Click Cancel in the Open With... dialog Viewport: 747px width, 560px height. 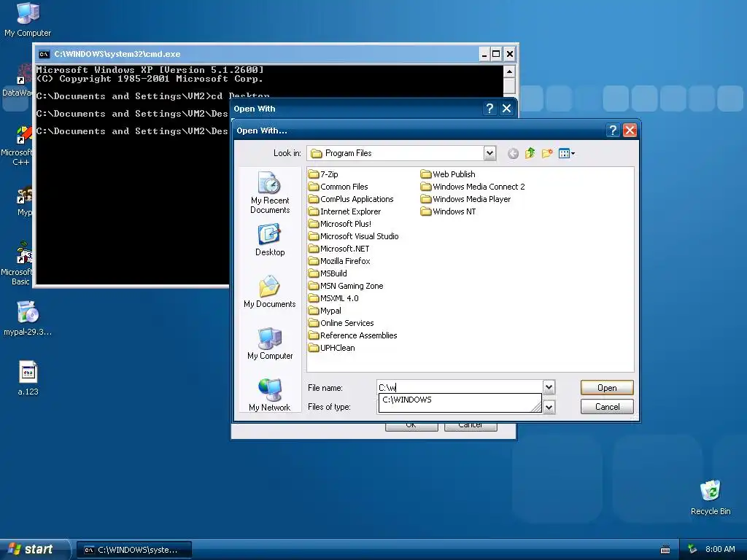coord(607,407)
